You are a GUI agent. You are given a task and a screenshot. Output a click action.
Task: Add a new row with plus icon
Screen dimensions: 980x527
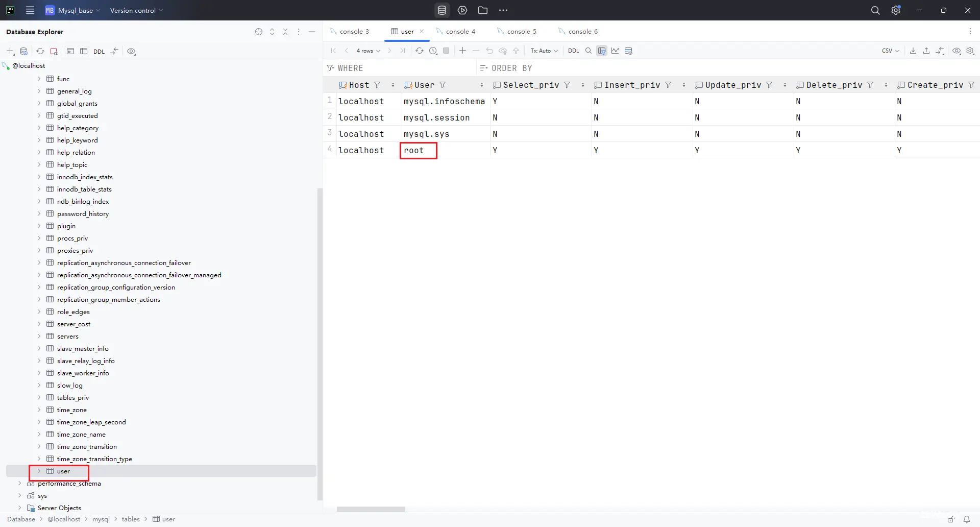coord(462,51)
